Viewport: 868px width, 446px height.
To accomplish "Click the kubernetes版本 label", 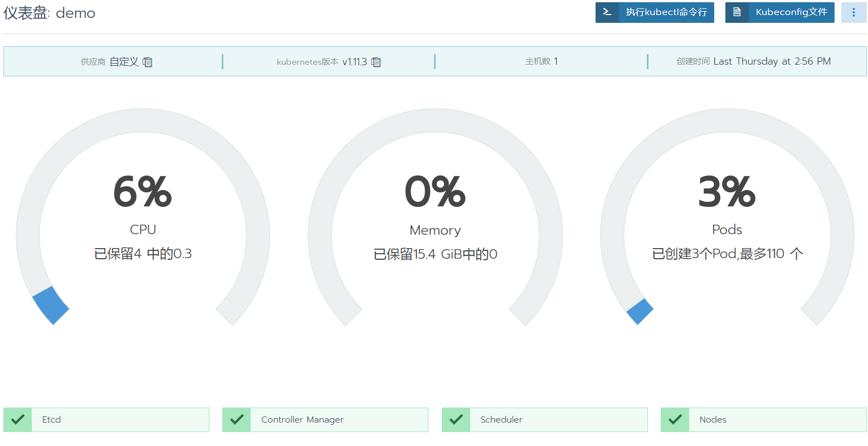I will coord(308,62).
